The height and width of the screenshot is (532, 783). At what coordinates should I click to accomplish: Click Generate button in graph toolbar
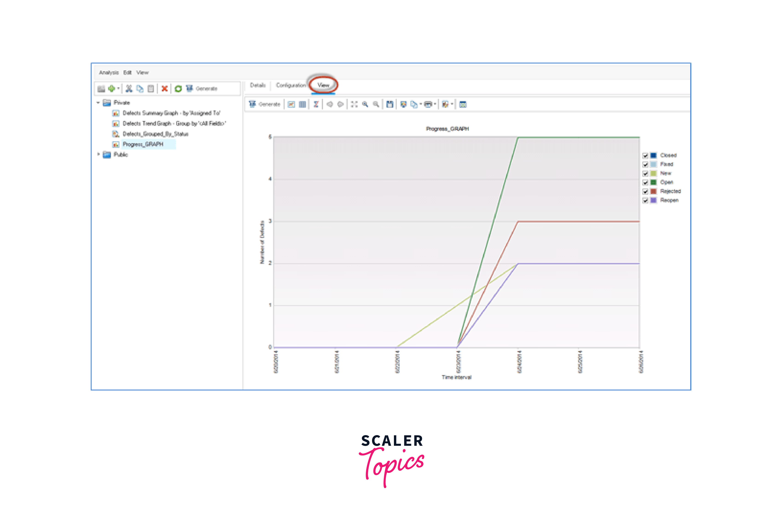click(265, 104)
